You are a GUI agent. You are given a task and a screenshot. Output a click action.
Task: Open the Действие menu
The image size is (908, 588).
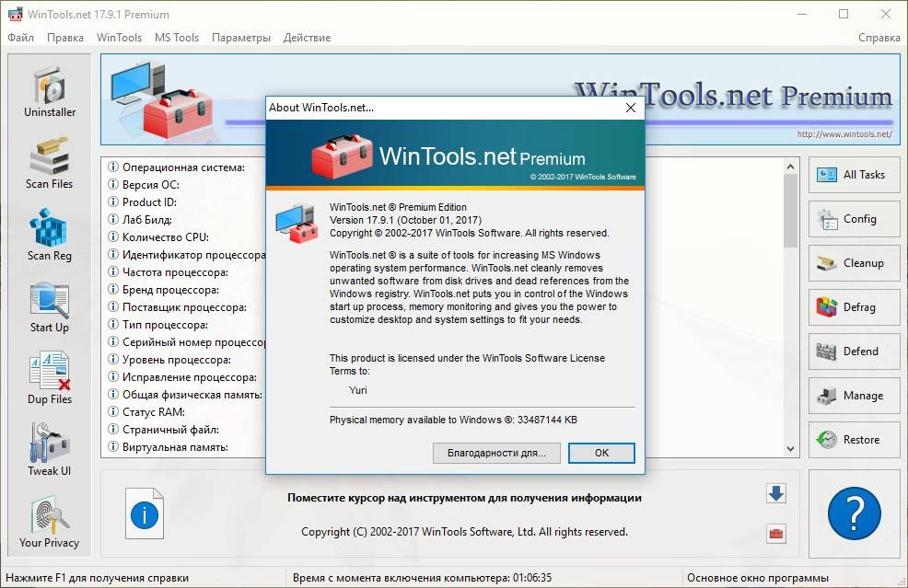[307, 38]
